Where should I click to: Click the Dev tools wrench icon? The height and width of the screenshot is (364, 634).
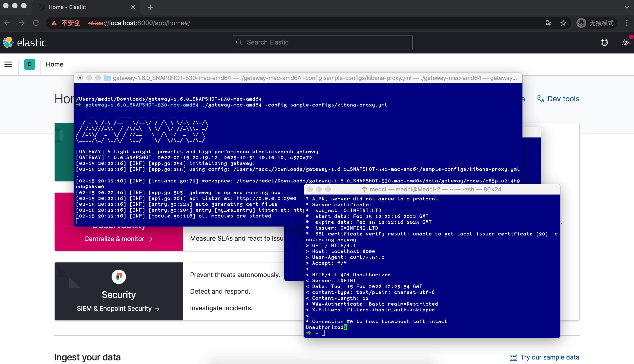(x=540, y=99)
